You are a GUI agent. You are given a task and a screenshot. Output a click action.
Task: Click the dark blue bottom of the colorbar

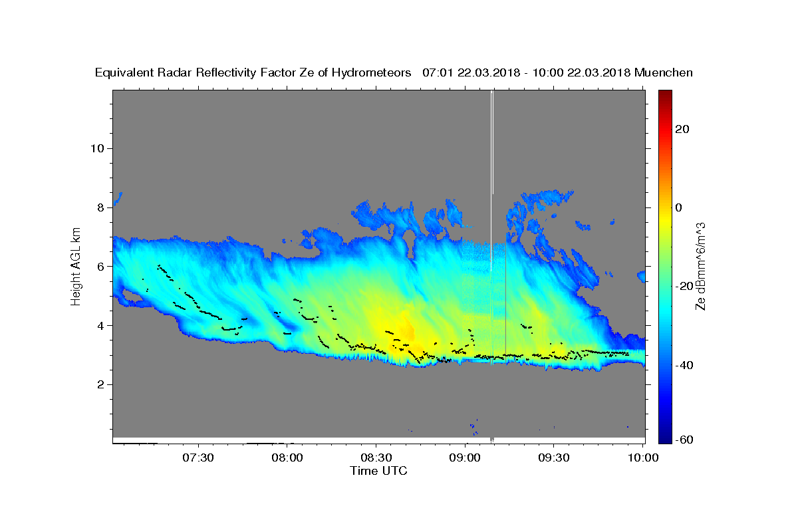tap(665, 438)
